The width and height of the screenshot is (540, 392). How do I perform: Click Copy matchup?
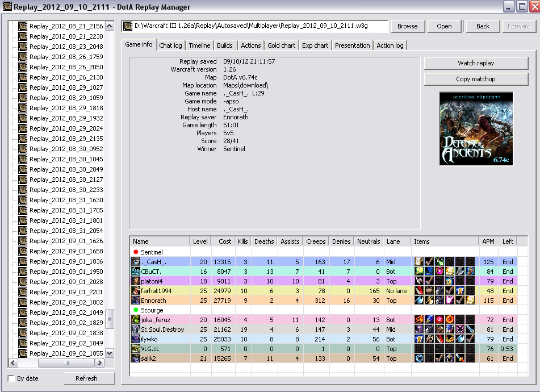[476, 79]
